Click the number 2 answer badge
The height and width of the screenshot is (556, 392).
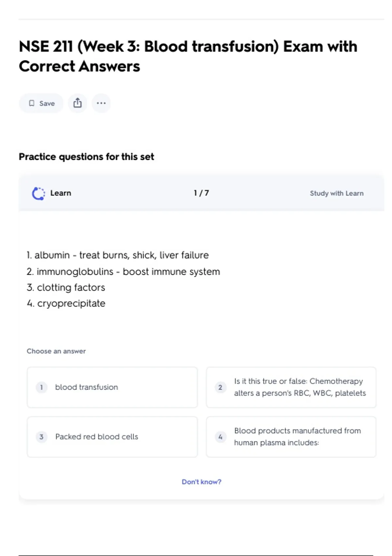click(220, 387)
